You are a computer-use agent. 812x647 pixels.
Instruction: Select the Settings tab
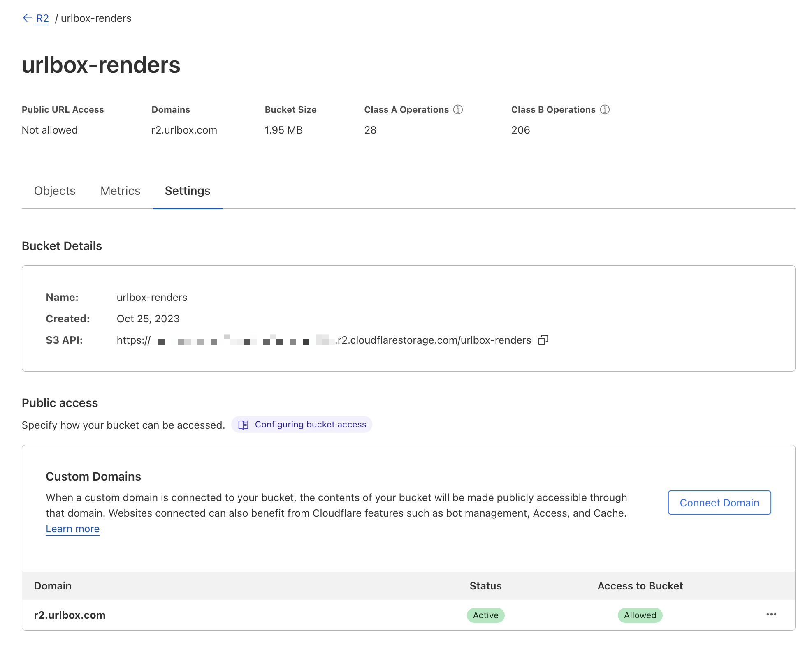[x=188, y=191]
